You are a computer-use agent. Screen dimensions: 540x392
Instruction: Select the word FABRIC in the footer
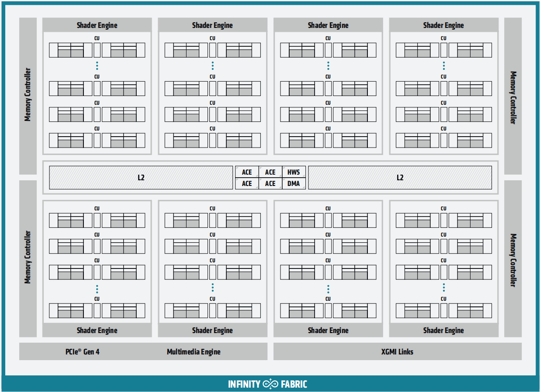pyautogui.click(x=294, y=384)
